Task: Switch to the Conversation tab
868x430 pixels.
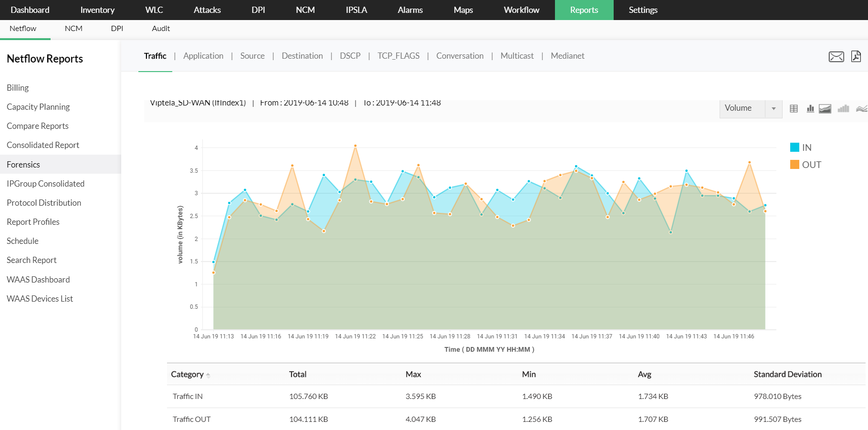Action: 460,56
